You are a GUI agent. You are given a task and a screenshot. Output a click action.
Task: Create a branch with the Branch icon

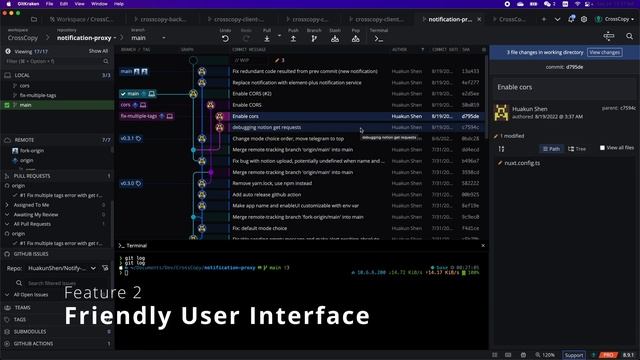click(314, 38)
